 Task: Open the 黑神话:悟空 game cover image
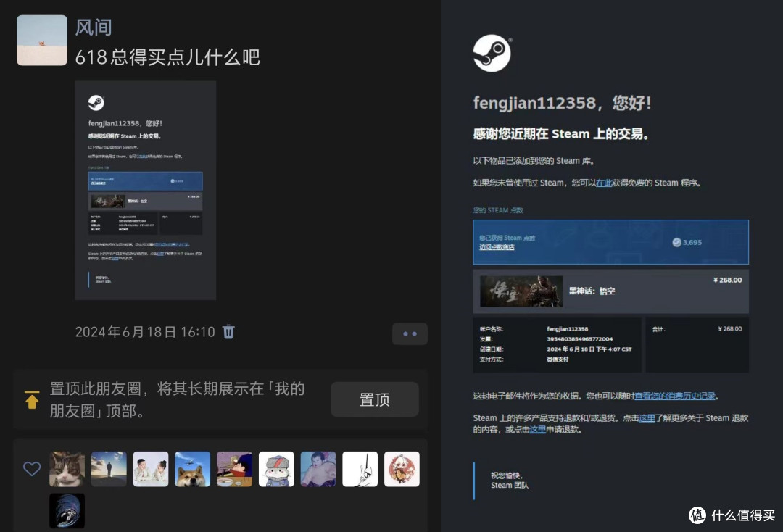pyautogui.click(x=521, y=291)
